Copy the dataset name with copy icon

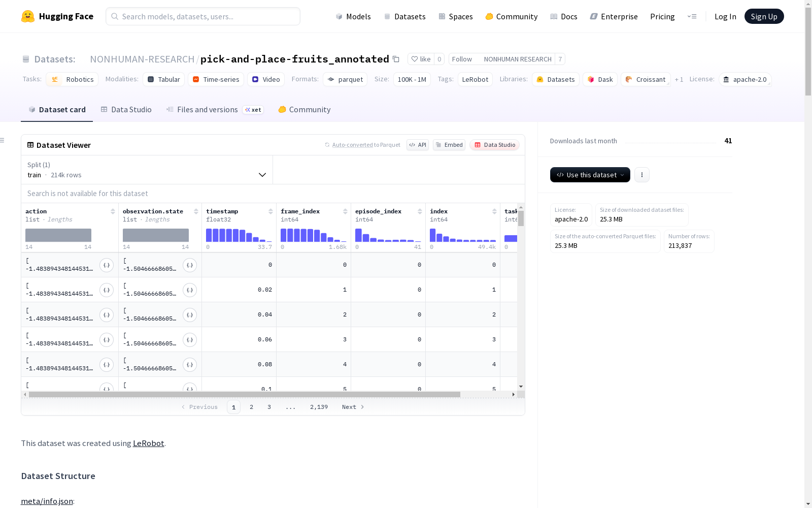point(396,59)
